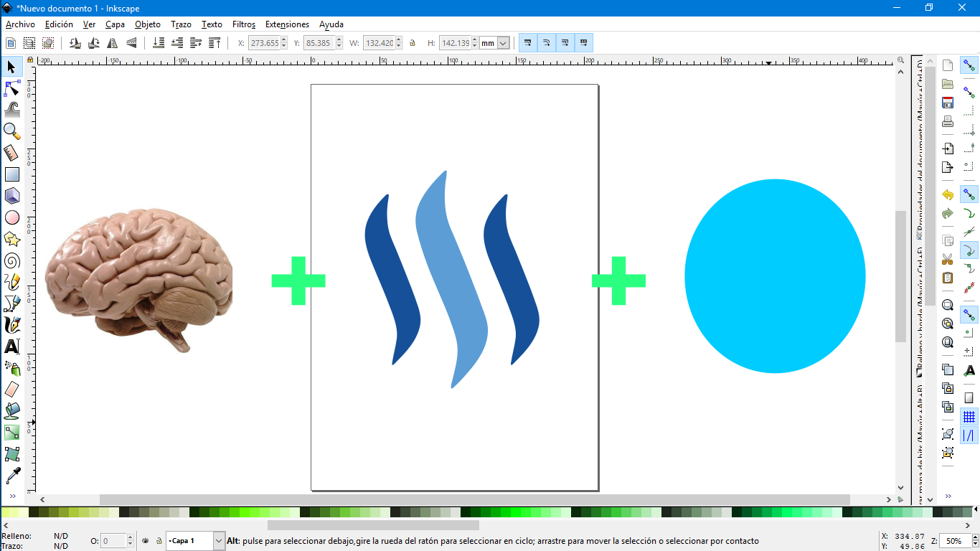Click the canvas horizontal scrollbar

475,499
